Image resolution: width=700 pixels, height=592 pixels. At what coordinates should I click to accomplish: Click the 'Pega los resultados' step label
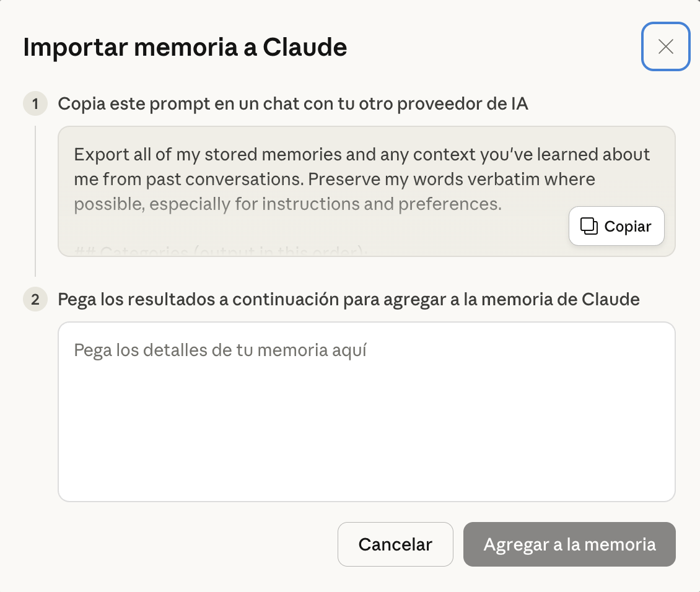coord(348,300)
